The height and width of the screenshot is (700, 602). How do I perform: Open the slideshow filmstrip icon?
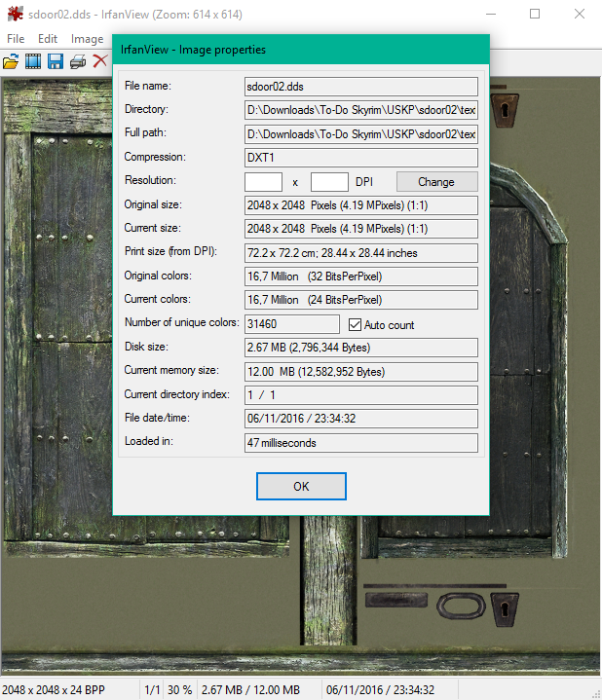click(33, 62)
